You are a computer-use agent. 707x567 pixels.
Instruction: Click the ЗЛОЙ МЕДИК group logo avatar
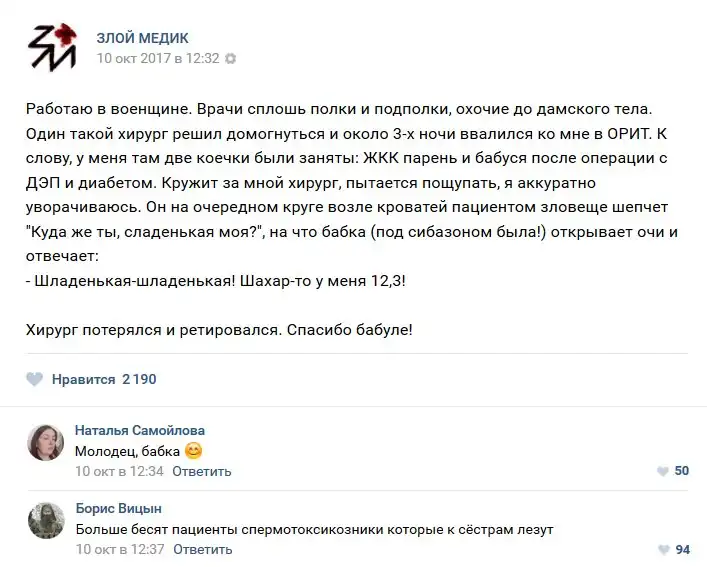point(50,47)
